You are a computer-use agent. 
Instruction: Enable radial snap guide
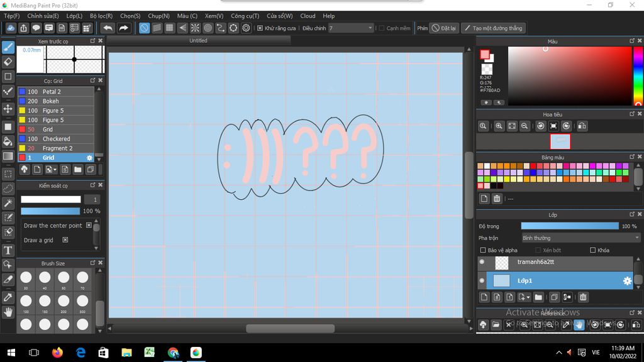pos(195,28)
